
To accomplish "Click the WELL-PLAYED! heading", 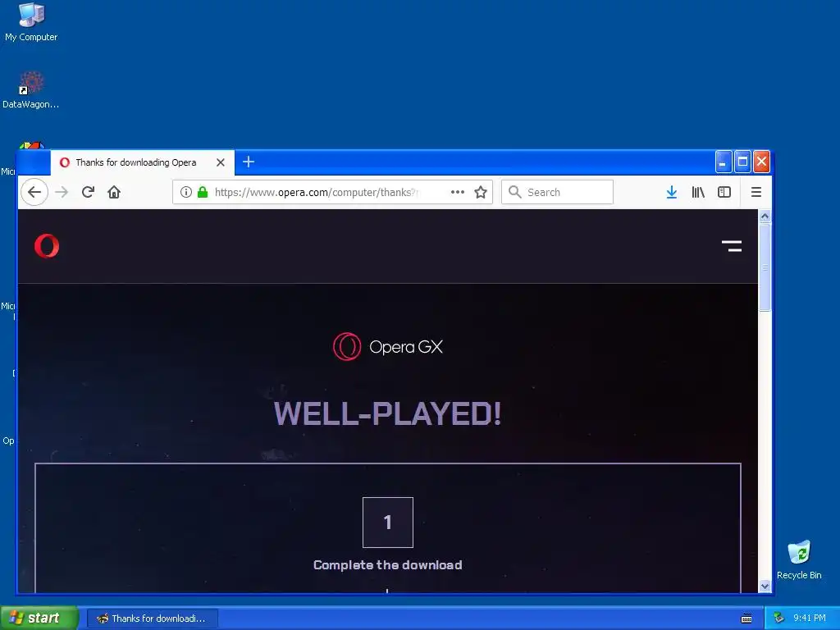I will click(x=387, y=413).
